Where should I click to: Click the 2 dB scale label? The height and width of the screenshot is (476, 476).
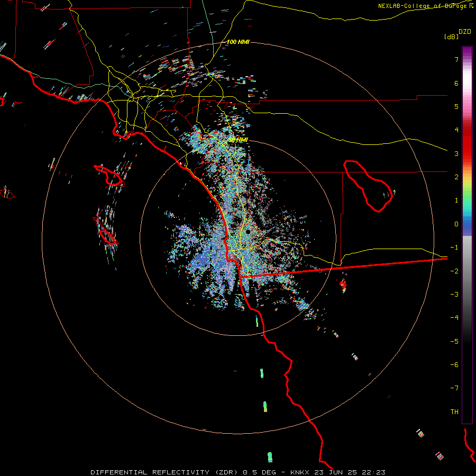coord(456,177)
